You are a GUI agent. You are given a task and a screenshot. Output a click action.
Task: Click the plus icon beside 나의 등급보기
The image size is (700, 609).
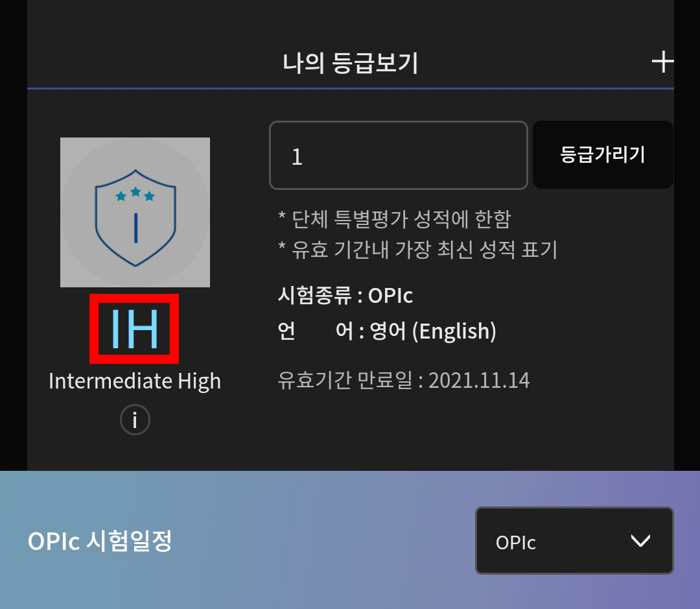coord(663,62)
